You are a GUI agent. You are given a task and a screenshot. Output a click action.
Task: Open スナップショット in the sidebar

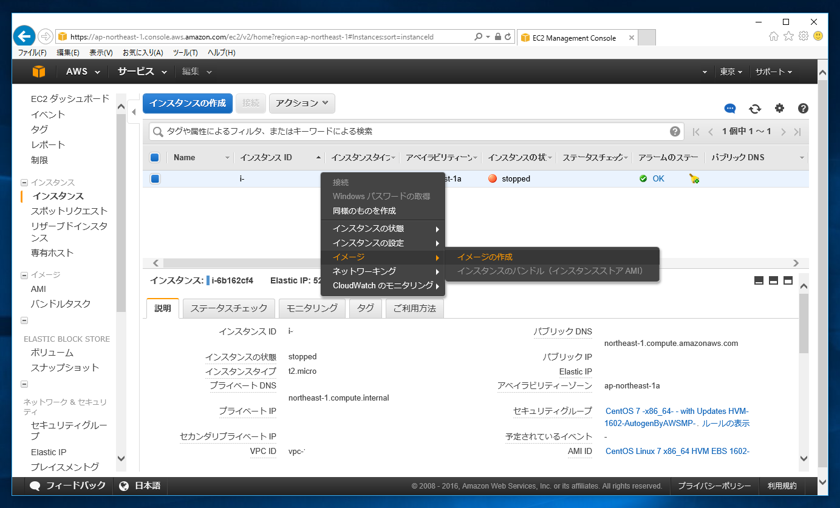64,368
